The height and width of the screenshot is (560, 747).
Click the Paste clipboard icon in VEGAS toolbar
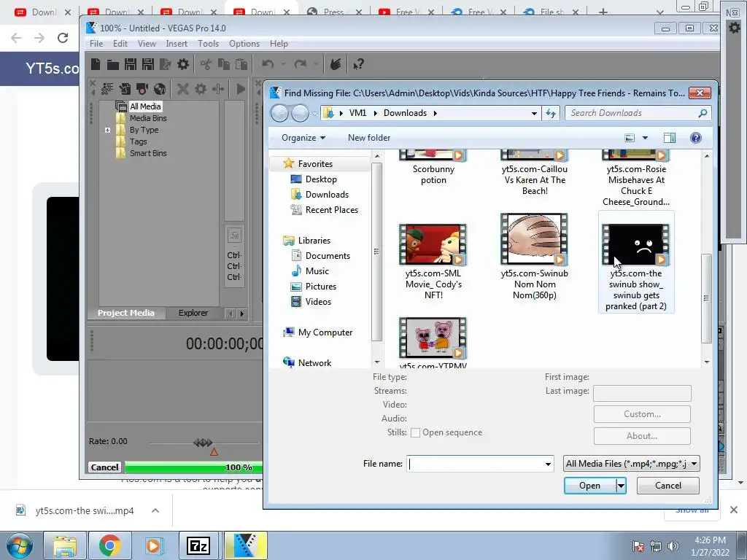coord(241,64)
